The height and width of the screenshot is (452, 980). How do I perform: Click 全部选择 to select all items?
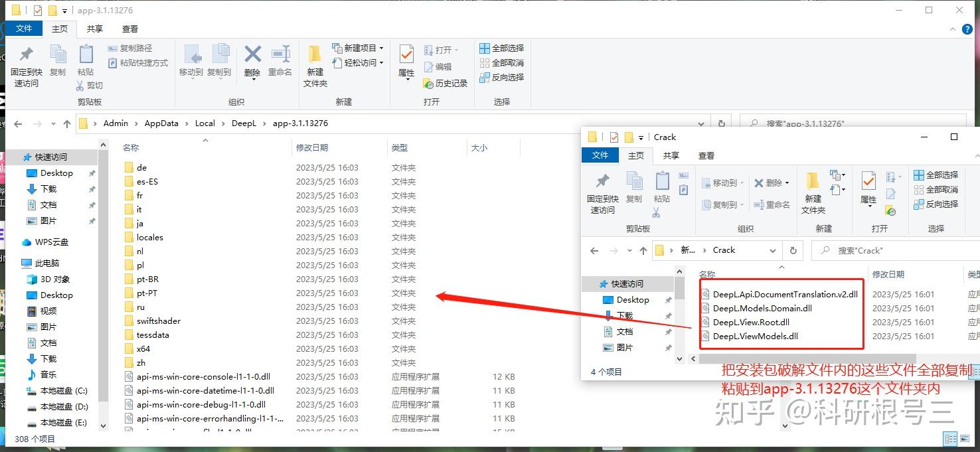[501, 48]
